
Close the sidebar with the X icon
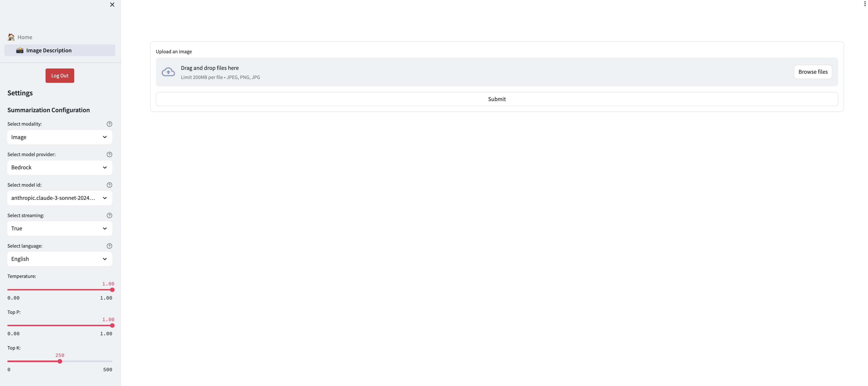pyautogui.click(x=112, y=5)
